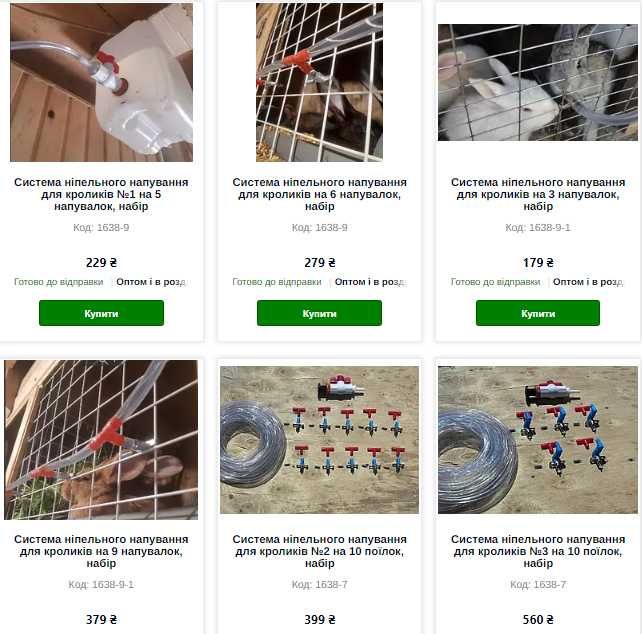
Task: Open title link for №3 на 10 поїлок
Action: point(538,551)
